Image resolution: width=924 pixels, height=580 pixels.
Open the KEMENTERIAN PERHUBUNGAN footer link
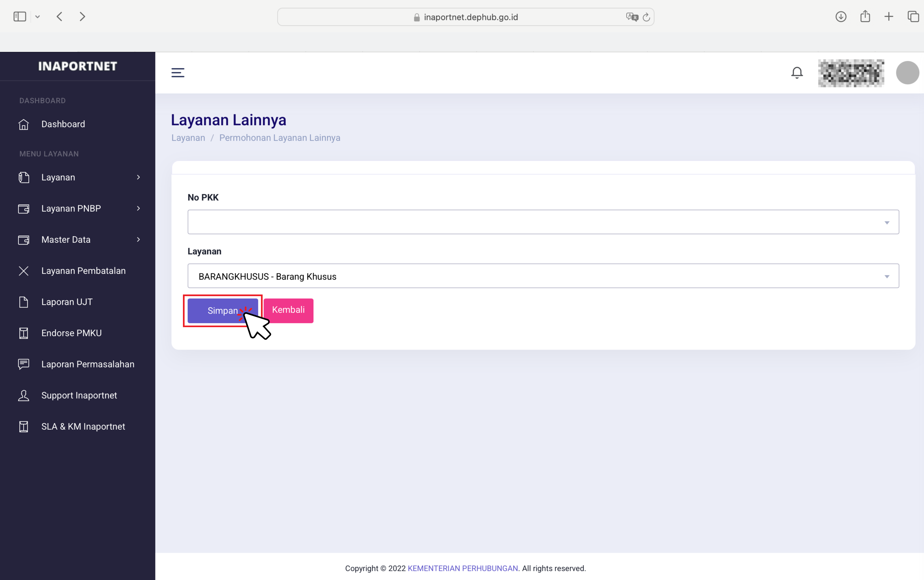click(462, 568)
